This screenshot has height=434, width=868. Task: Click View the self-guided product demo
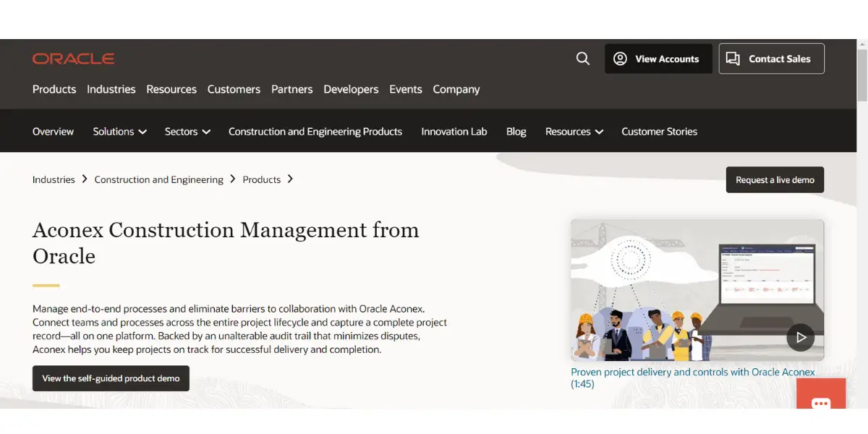pyautogui.click(x=111, y=378)
